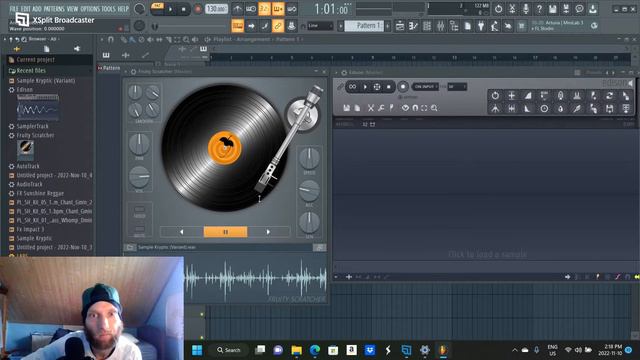
Task: Open the EDIT menu
Action: 25,9
